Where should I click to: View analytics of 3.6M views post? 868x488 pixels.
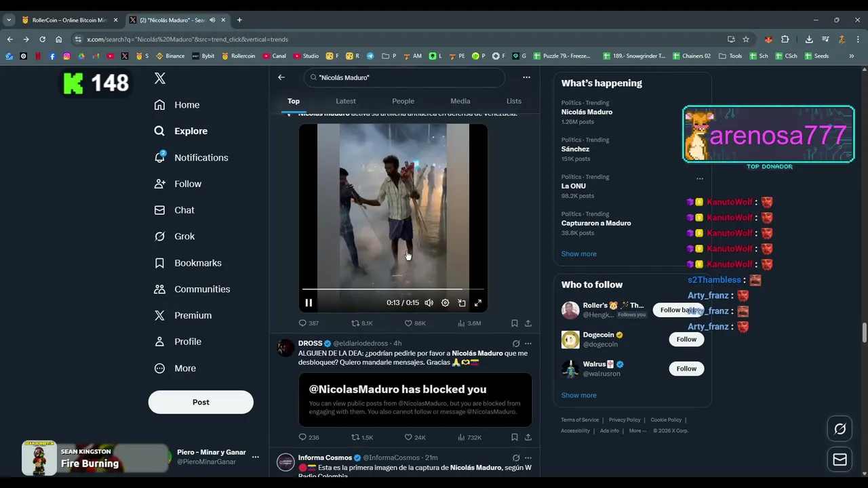469,323
